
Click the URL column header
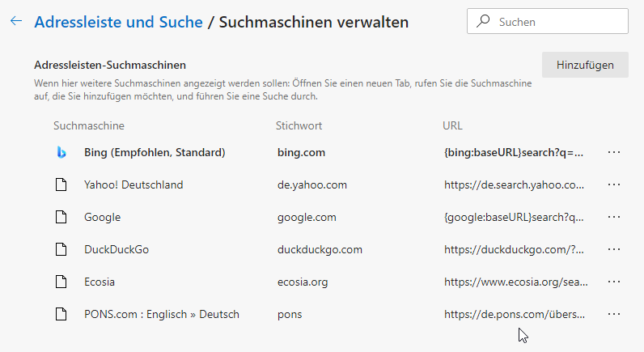tap(452, 125)
